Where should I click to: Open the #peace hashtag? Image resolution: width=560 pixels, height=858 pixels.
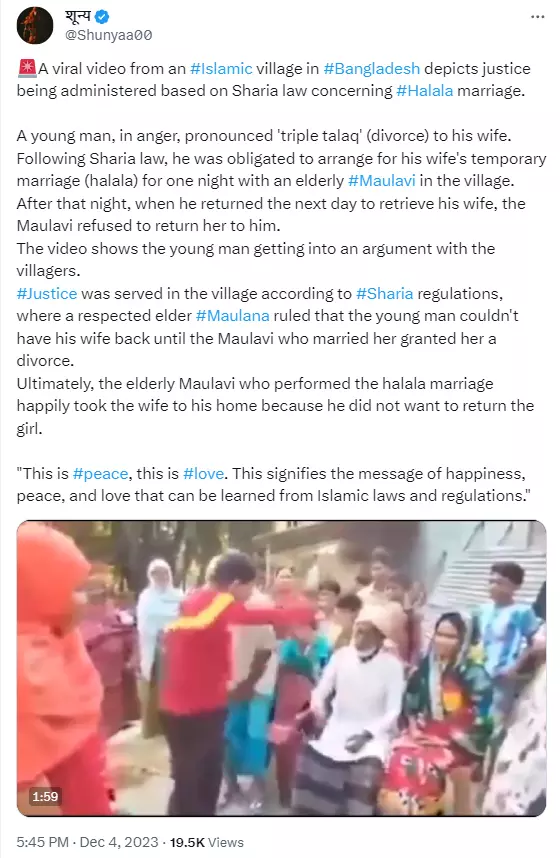coord(101,473)
